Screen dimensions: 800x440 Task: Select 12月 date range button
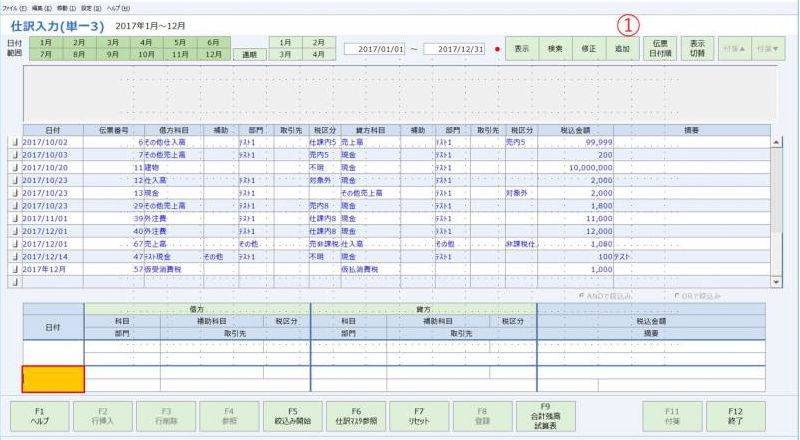coord(213,54)
